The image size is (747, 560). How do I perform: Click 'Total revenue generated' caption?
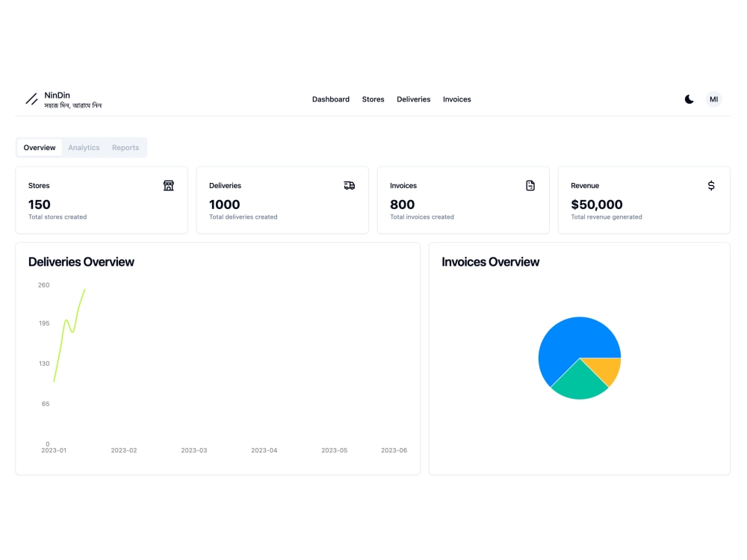[x=606, y=217]
